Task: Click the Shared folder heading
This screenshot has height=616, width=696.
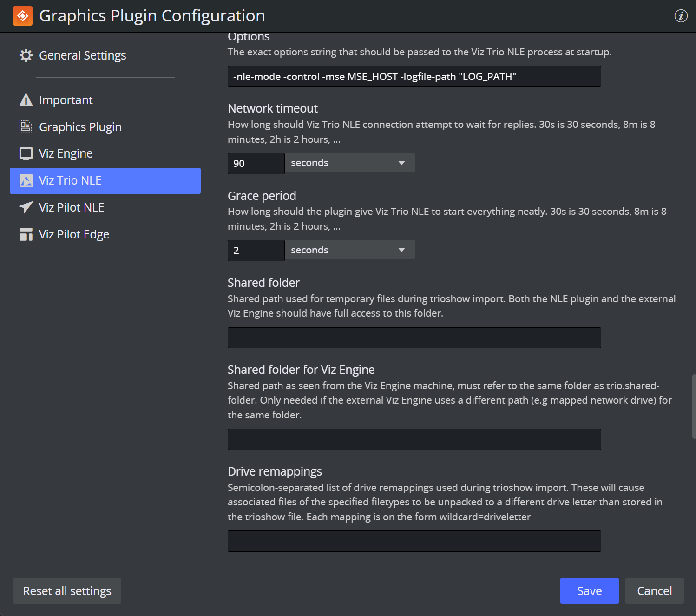Action: pyautogui.click(x=263, y=283)
